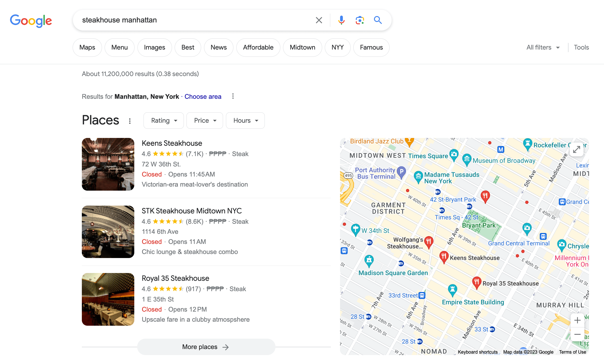Image resolution: width=604 pixels, height=364 pixels.
Task: Select the Times Square camera marker
Action: 454,155
